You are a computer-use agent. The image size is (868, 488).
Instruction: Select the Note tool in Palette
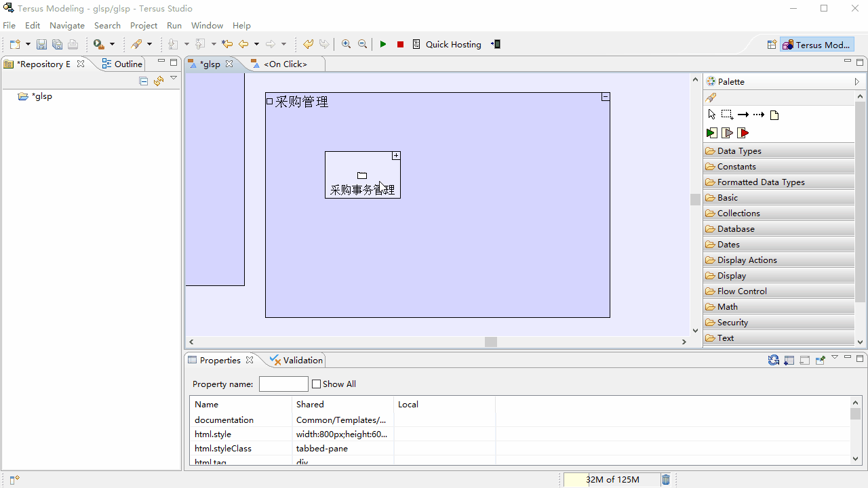pyautogui.click(x=774, y=115)
